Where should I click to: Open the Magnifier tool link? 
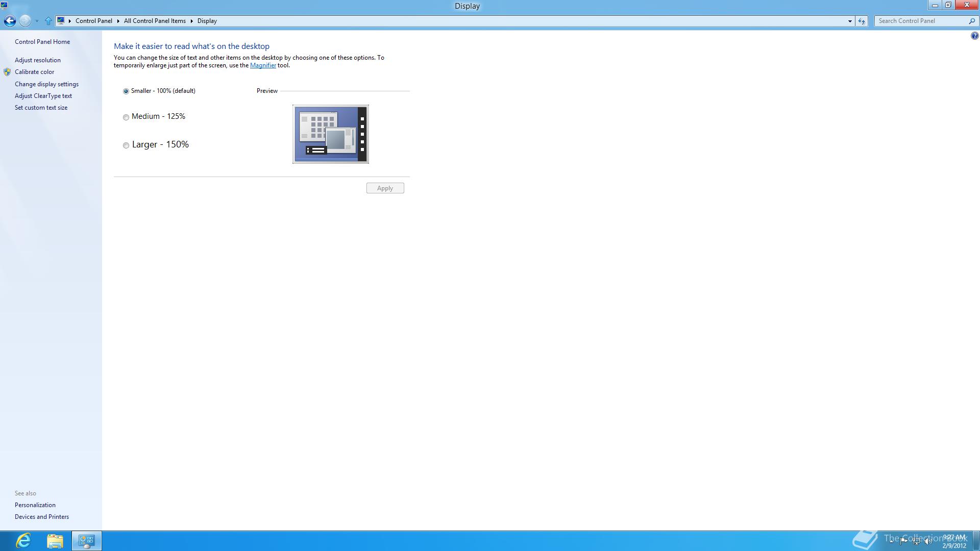(x=263, y=65)
